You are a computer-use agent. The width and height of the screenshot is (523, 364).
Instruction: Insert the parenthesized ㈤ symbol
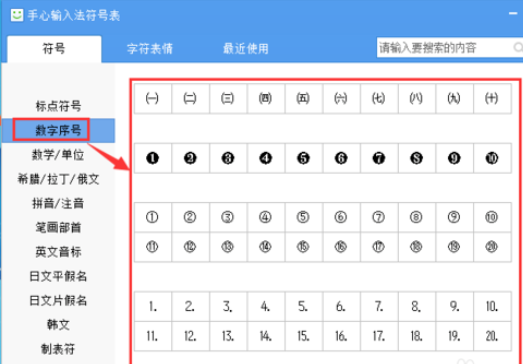pyautogui.click(x=304, y=99)
